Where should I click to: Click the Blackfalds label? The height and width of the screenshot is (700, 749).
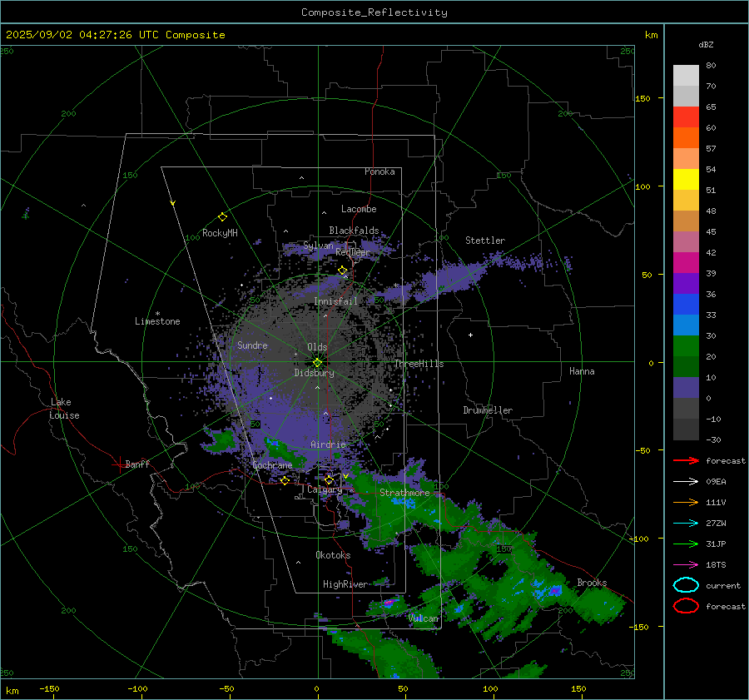pos(354,231)
